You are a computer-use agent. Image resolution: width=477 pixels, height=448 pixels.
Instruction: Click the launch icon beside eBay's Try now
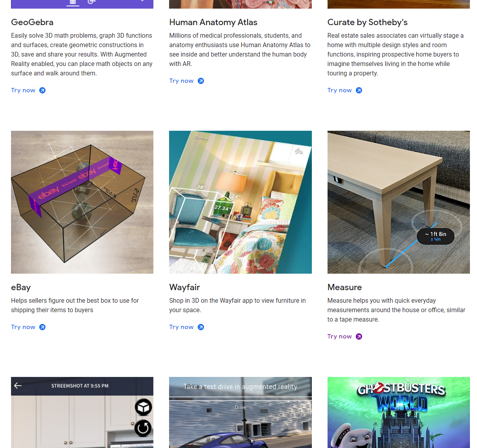(x=42, y=327)
